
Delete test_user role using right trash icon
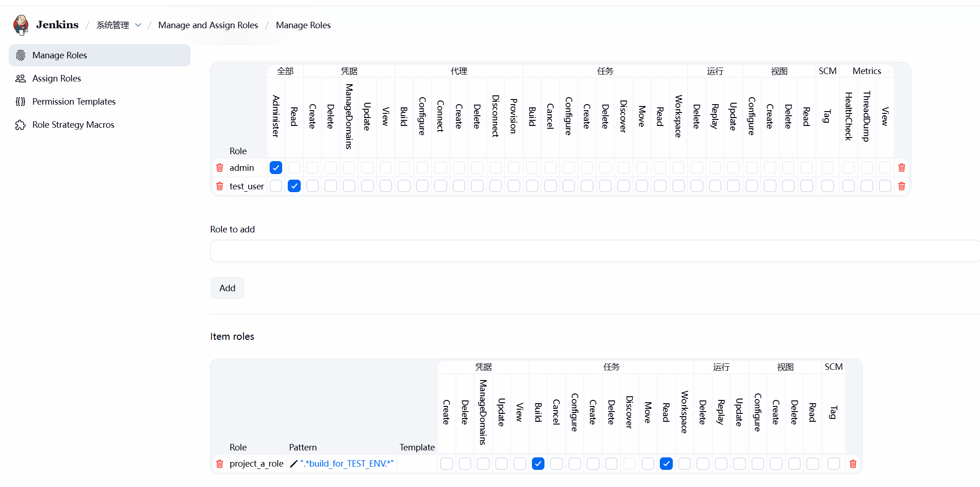pyautogui.click(x=901, y=186)
